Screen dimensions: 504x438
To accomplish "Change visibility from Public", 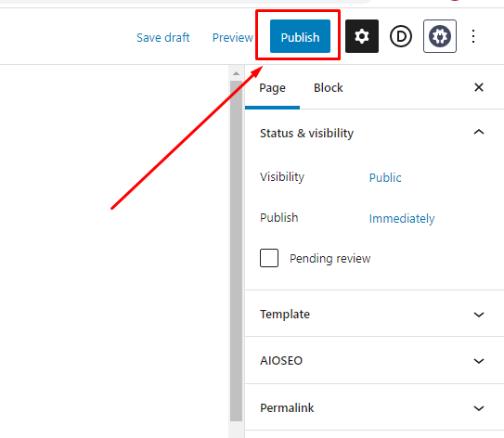I will point(385,177).
